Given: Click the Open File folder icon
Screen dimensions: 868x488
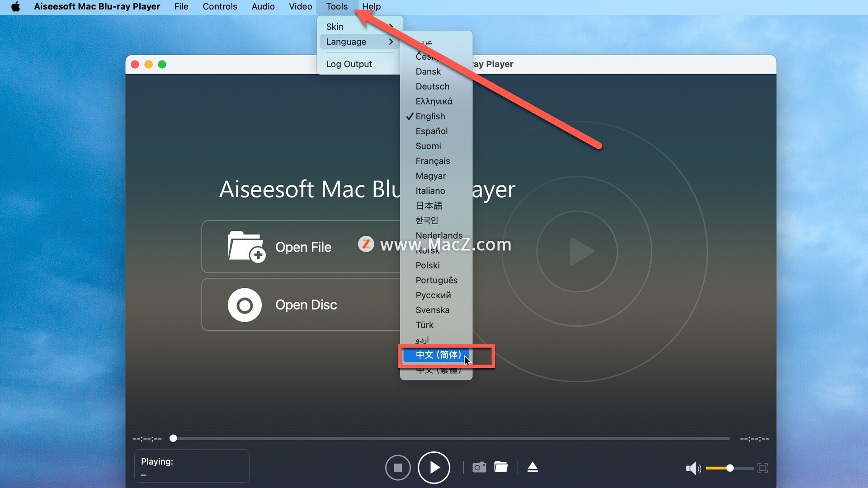Looking at the screenshot, I should [x=246, y=247].
